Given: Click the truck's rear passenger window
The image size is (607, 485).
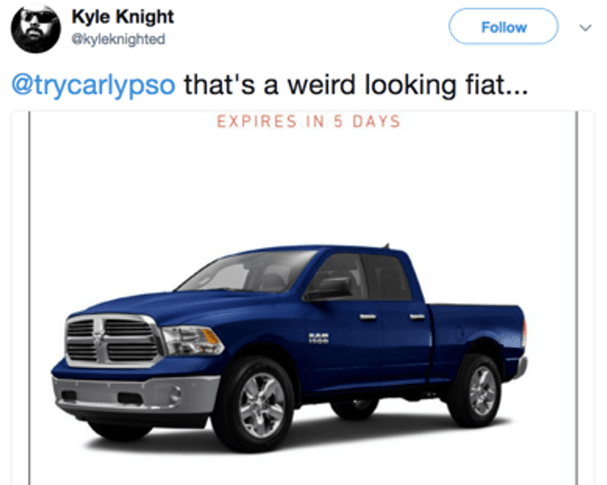Looking at the screenshot, I should point(387,277).
